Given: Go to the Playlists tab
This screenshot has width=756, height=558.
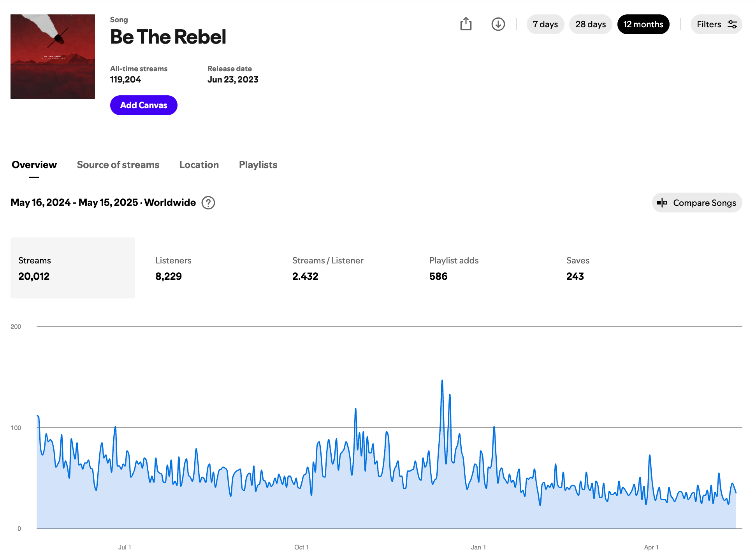Looking at the screenshot, I should [x=258, y=165].
